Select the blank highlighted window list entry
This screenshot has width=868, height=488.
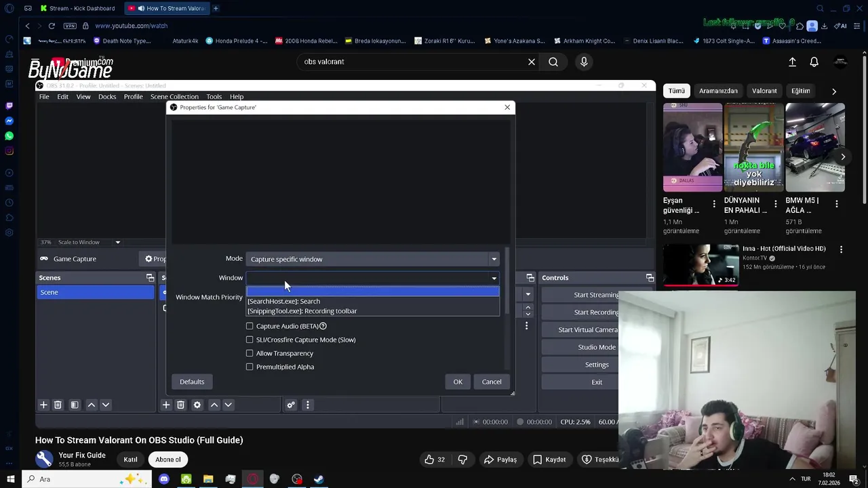(x=373, y=291)
